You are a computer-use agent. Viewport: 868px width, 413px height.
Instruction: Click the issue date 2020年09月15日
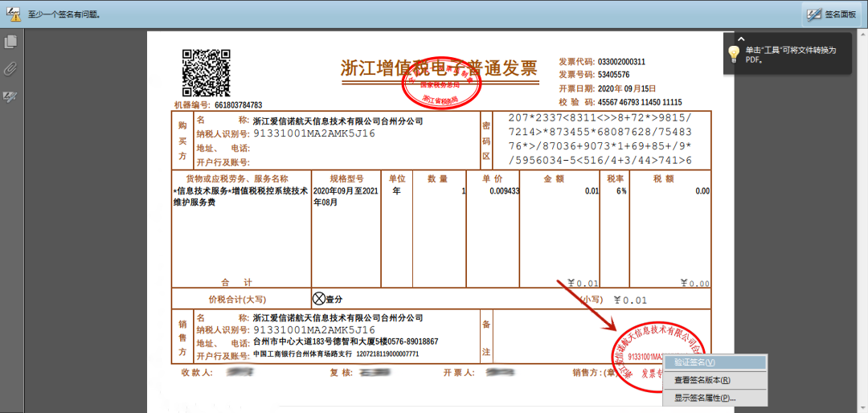(x=627, y=88)
